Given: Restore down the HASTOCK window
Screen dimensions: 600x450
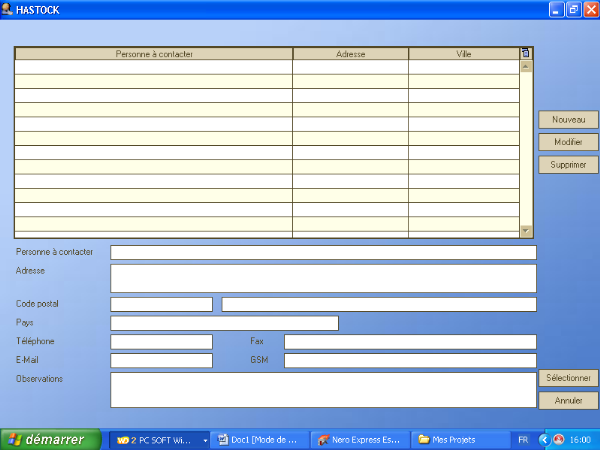Looking at the screenshot, I should (574, 10).
